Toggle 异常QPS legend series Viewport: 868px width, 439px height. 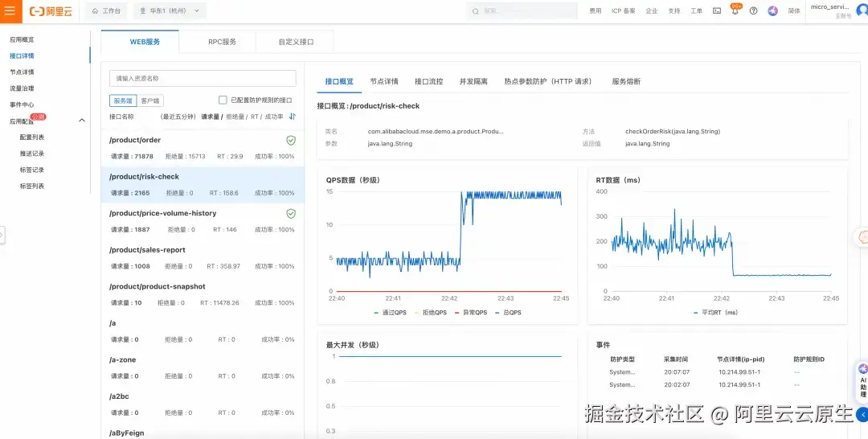471,313
